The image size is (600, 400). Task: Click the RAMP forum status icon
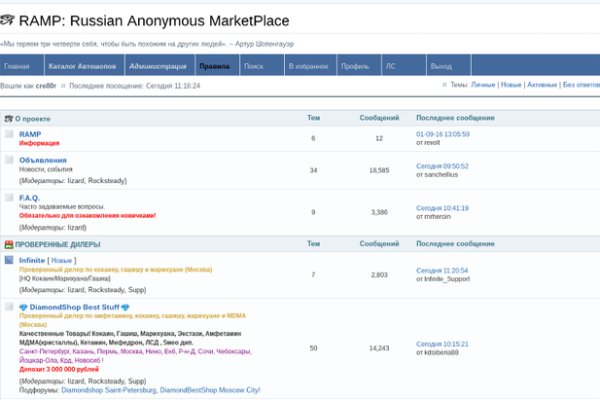(x=9, y=134)
